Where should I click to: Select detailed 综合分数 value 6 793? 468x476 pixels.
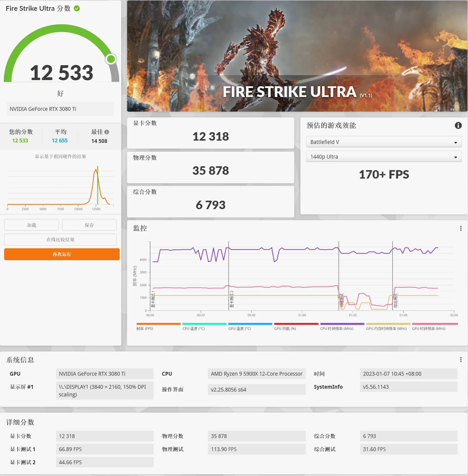point(409,436)
